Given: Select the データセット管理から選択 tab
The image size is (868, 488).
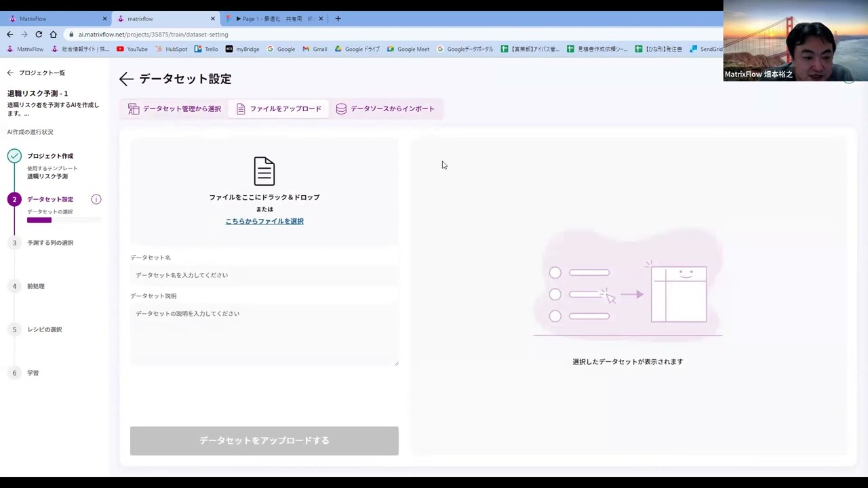Looking at the screenshot, I should coord(175,109).
